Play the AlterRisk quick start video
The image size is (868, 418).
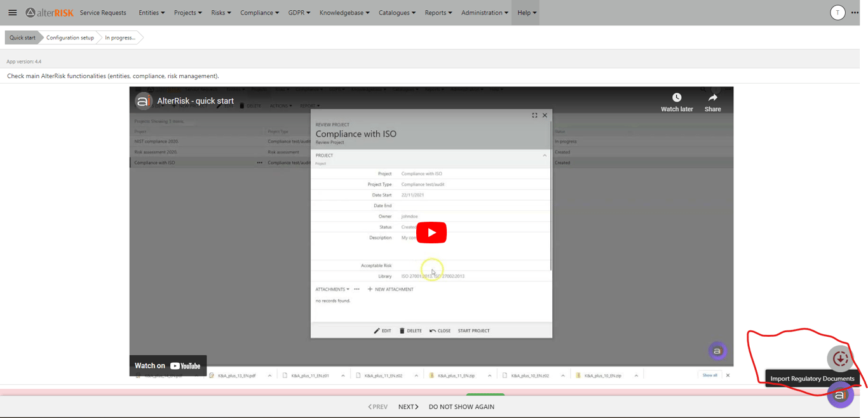(x=431, y=233)
